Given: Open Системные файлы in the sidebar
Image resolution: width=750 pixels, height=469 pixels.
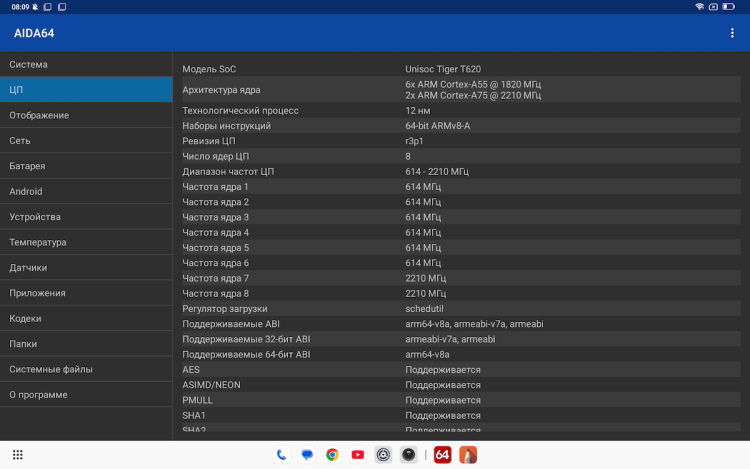Looking at the screenshot, I should pos(86,369).
